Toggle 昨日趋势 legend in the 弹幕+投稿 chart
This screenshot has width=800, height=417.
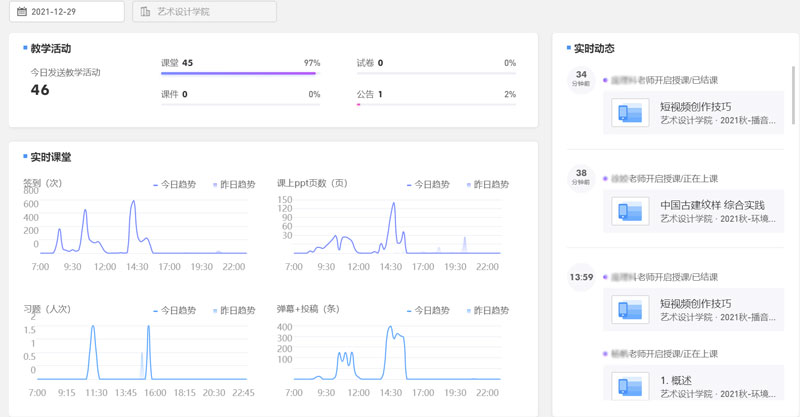[x=487, y=310]
